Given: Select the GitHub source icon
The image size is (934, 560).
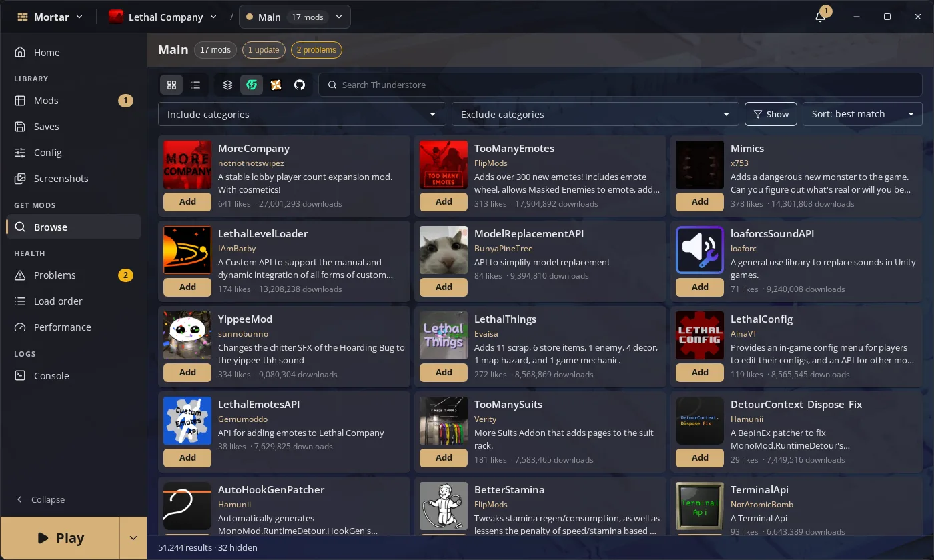Looking at the screenshot, I should (300, 85).
